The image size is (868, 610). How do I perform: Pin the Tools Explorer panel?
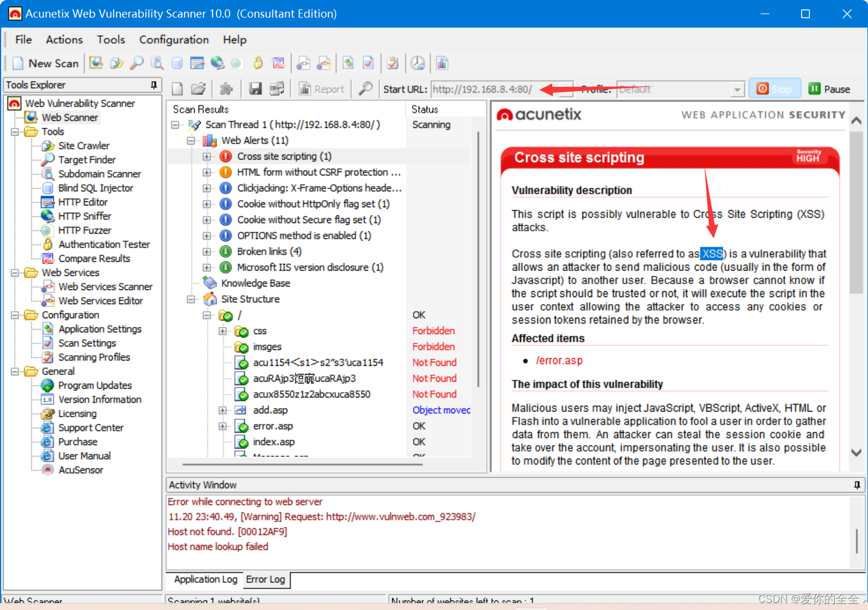[x=154, y=85]
